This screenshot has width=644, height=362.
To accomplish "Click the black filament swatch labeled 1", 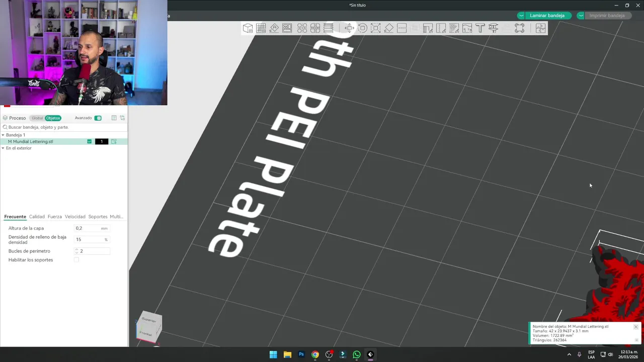I will coord(102,142).
